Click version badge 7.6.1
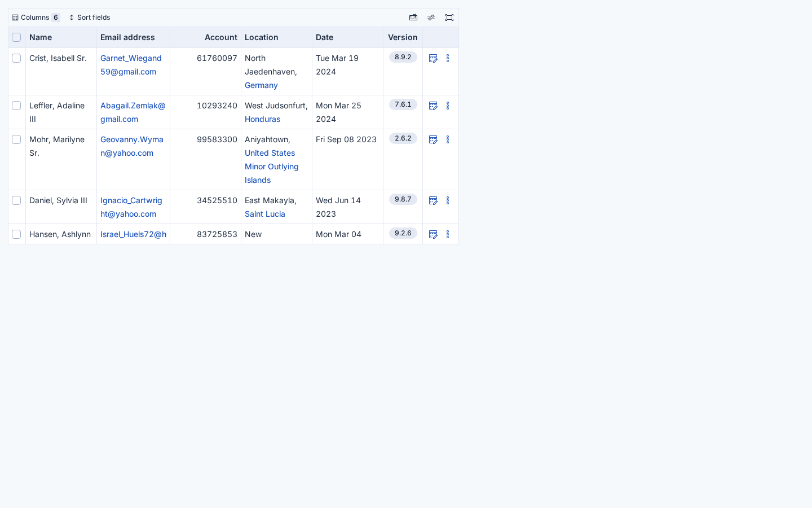The width and height of the screenshot is (812, 508). point(403,104)
